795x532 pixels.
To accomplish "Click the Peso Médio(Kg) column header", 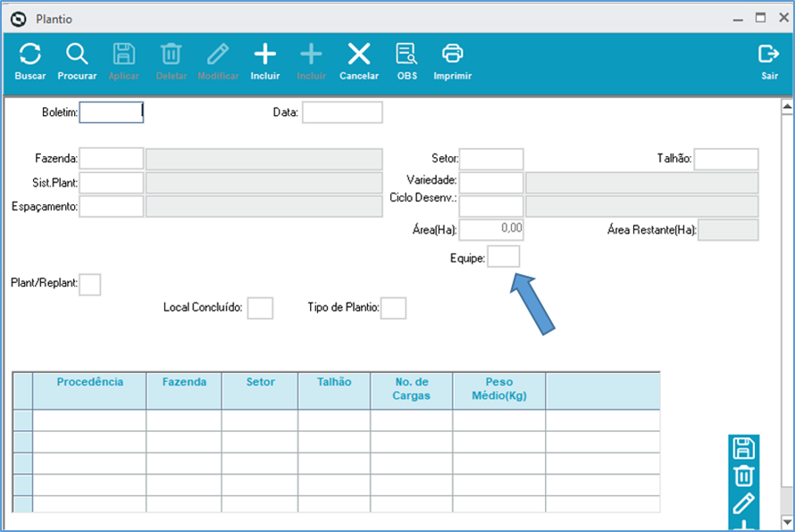I will click(499, 391).
